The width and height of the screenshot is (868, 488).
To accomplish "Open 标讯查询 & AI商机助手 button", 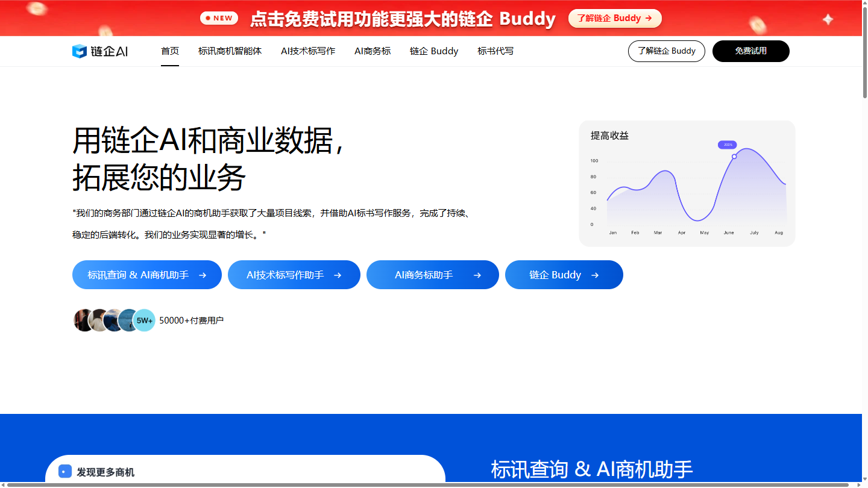I will [x=147, y=275].
